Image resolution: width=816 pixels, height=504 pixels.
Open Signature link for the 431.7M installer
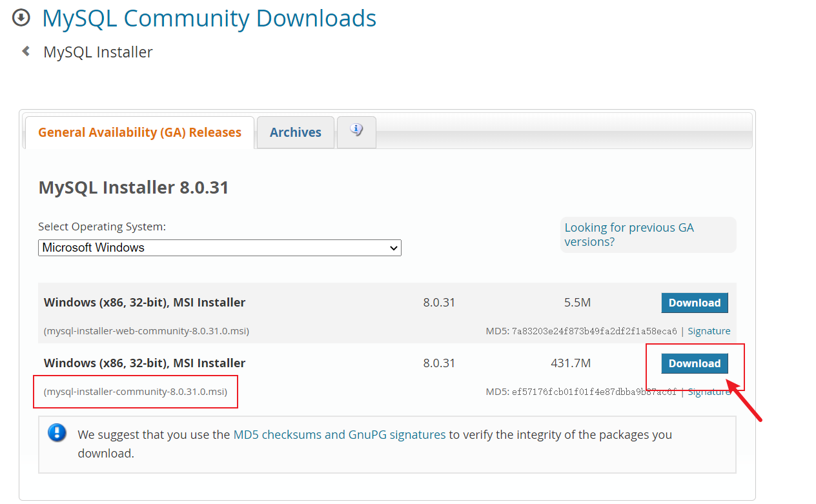coord(709,392)
